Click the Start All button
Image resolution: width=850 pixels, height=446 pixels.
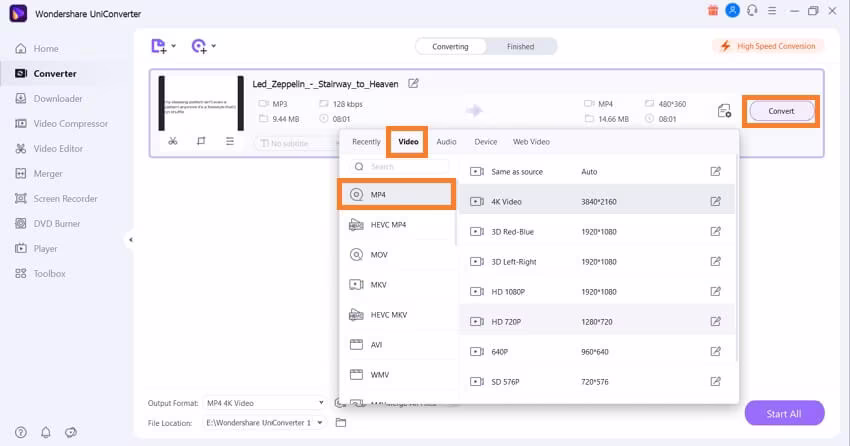pos(784,413)
